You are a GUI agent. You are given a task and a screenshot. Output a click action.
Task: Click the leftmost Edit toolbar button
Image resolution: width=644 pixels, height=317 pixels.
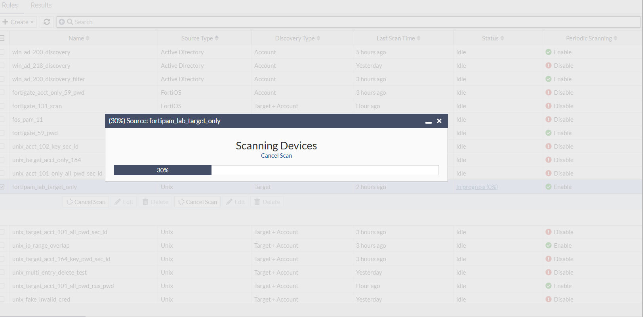point(124,202)
